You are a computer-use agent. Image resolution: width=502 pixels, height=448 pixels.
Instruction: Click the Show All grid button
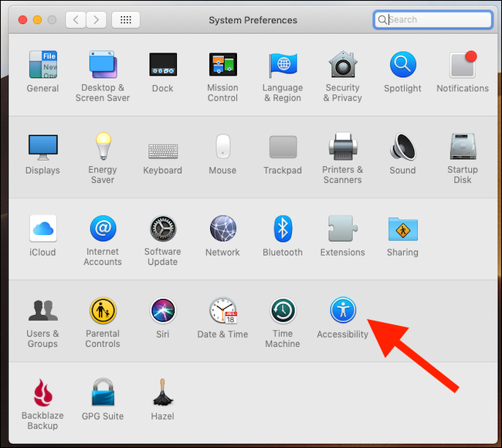point(126,20)
